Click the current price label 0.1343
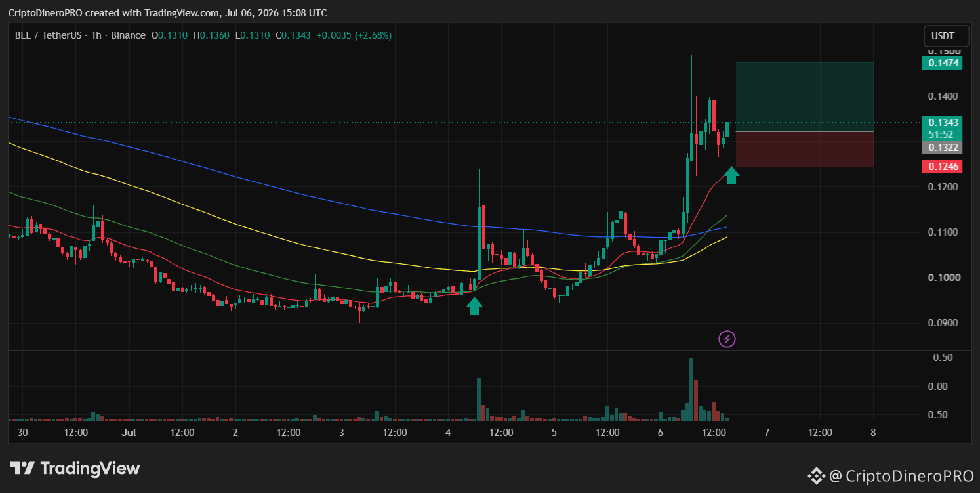This screenshot has height=493, width=980. 941,122
